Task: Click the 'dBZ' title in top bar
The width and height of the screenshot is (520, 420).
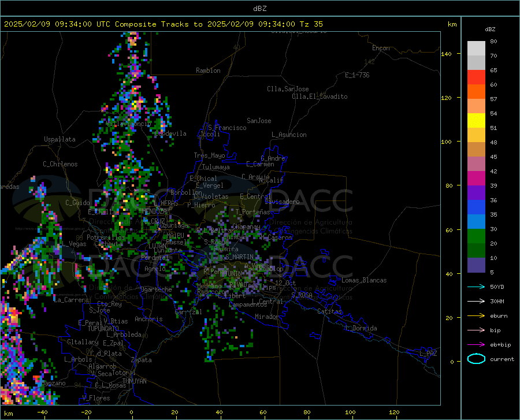Action: click(259, 9)
